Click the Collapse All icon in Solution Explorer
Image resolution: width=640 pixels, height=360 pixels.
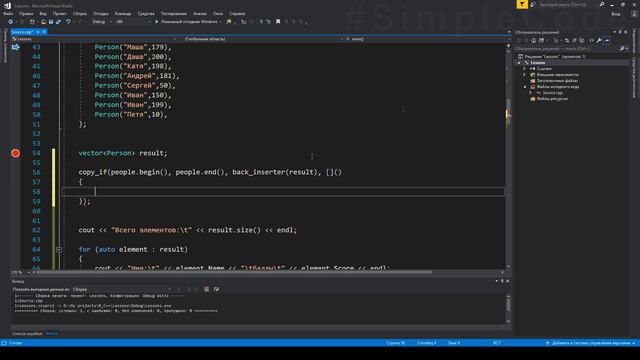(574, 40)
